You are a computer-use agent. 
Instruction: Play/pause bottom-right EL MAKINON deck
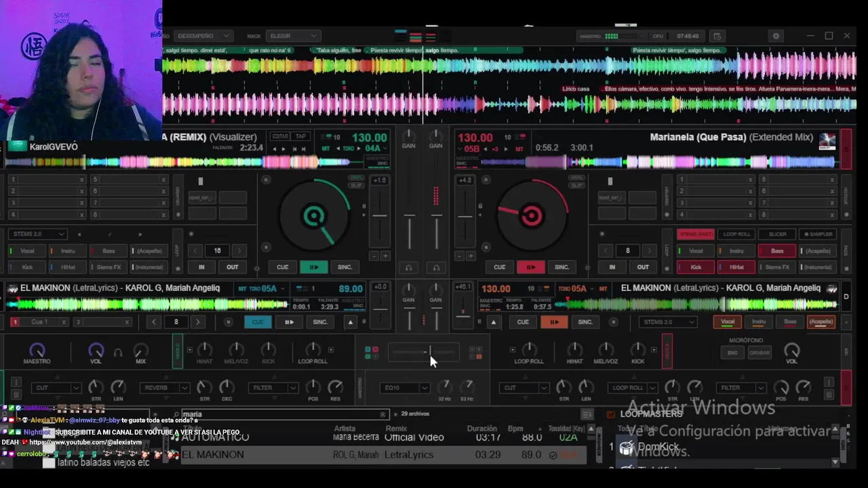[554, 322]
